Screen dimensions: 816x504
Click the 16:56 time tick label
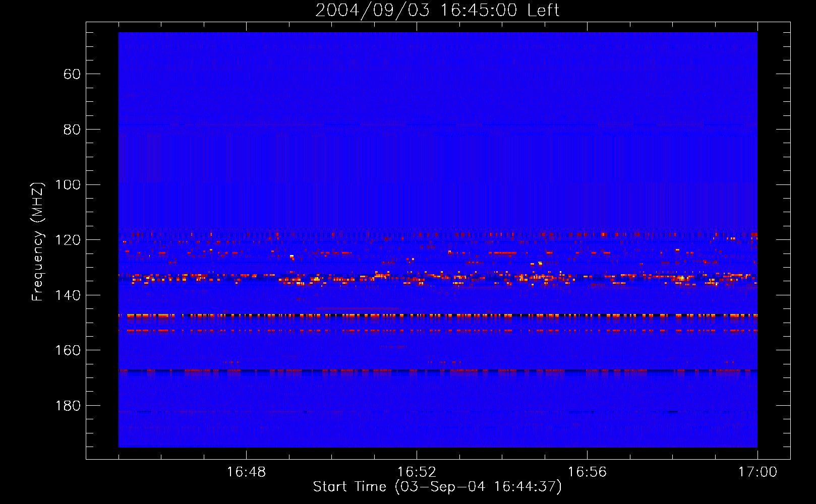tap(587, 472)
